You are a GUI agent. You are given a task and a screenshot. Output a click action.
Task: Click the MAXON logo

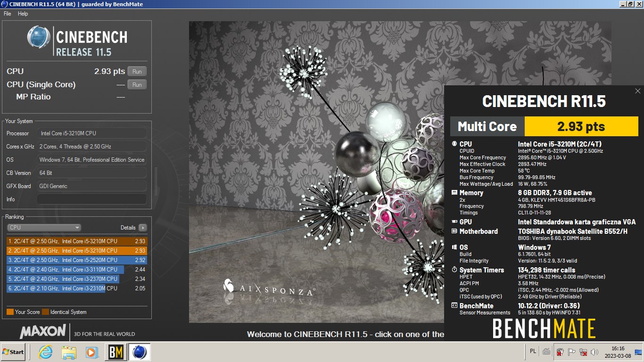43,331
